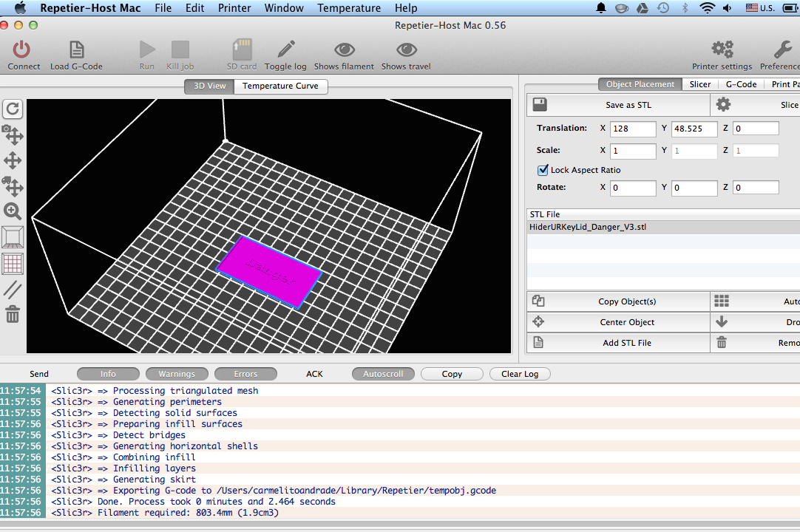Image resolution: width=800 pixels, height=532 pixels.
Task: Click the Scale X field
Action: coord(633,151)
